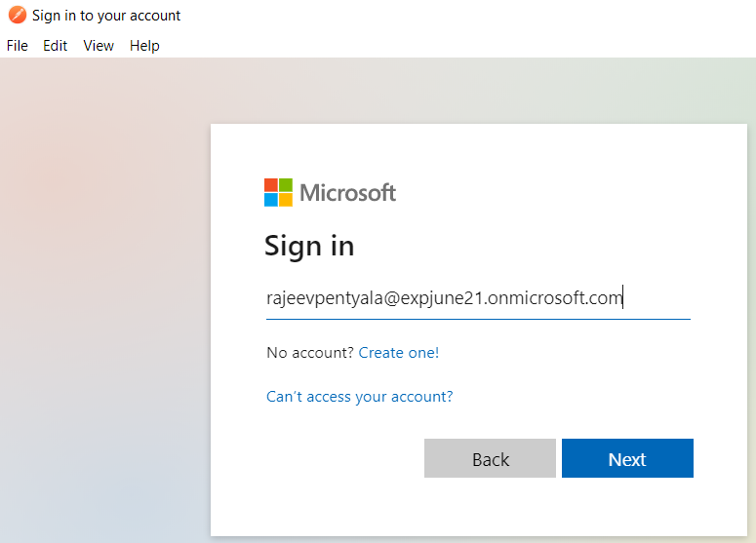Viewport: 756px width, 543px height.
Task: Click the green square of Microsoft logo
Action: [x=286, y=185]
